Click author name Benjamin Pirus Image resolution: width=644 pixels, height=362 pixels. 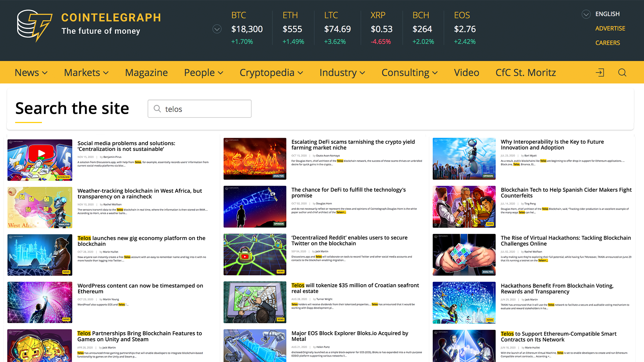[x=112, y=157]
